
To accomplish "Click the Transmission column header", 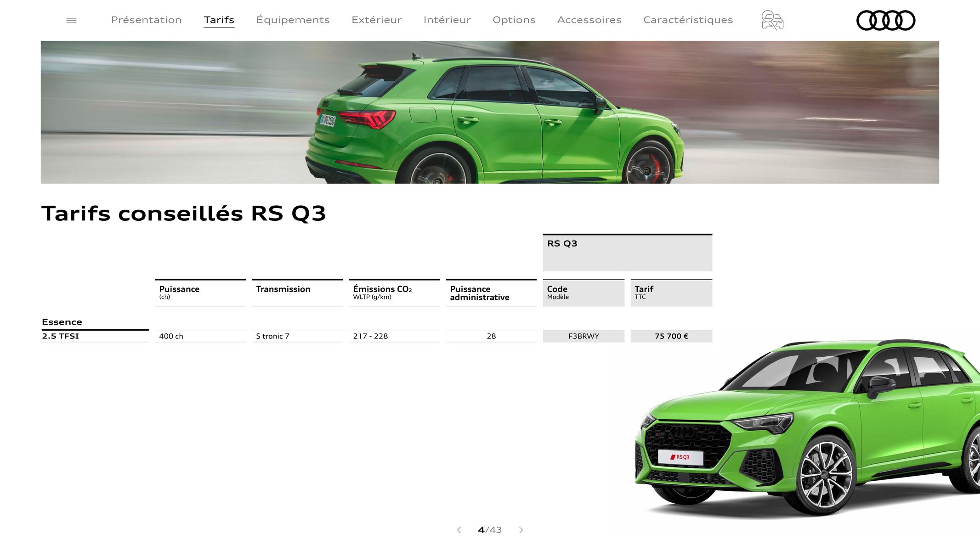I will coord(297,292).
